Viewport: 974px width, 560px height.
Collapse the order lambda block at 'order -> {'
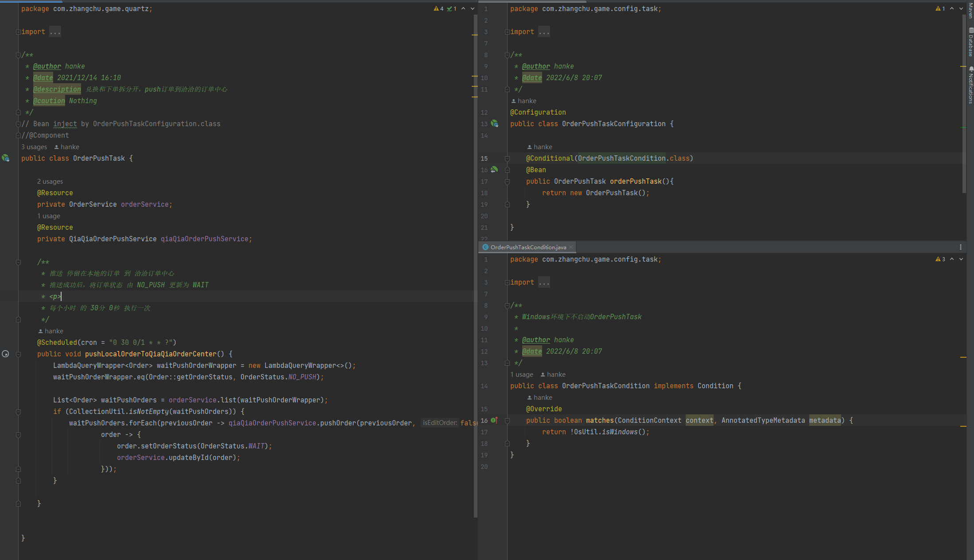pos(18,435)
